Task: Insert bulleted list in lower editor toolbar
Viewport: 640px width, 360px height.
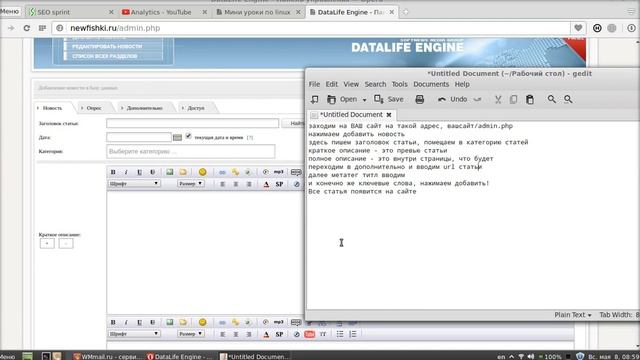Action: [340, 334]
